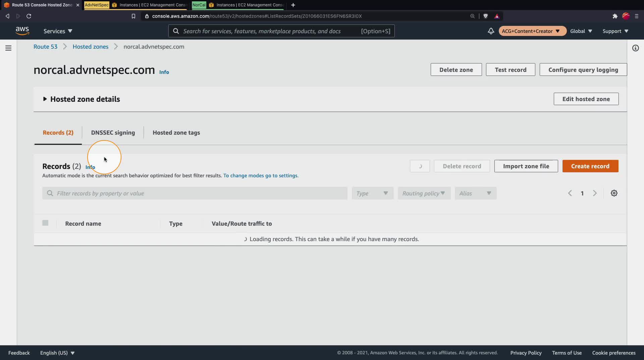Click the AWS logo home icon
This screenshot has width=644, height=360.
click(x=22, y=31)
